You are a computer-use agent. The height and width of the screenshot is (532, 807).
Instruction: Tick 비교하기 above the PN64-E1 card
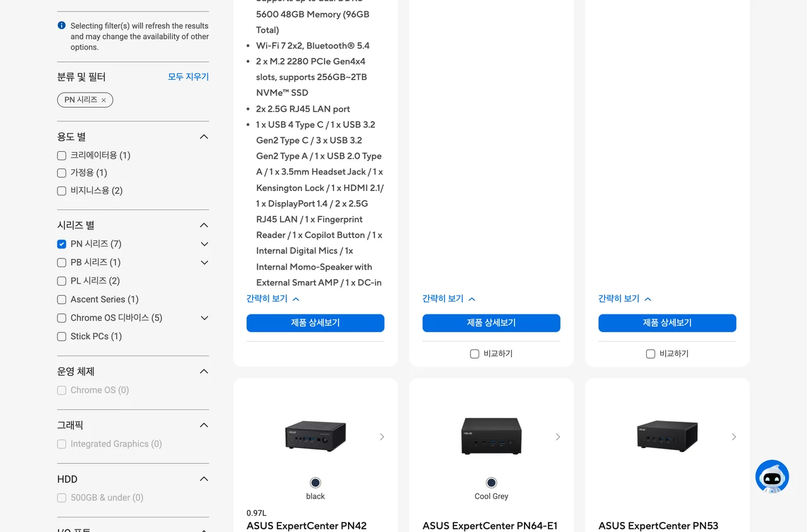pyautogui.click(x=475, y=354)
